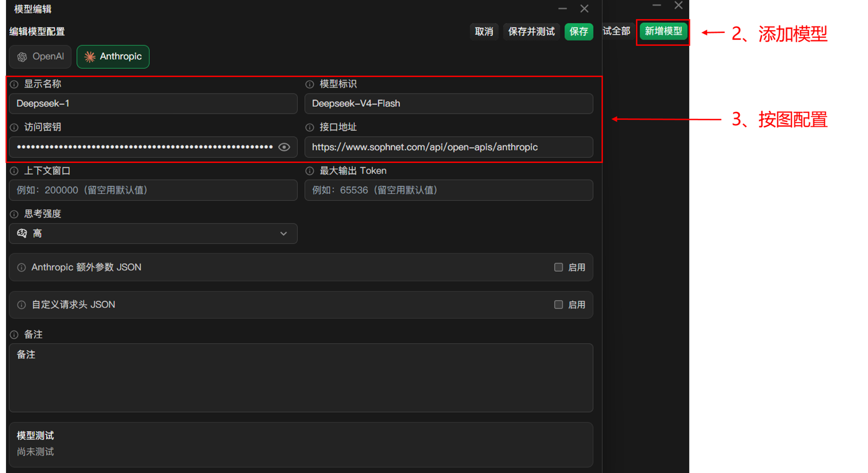The width and height of the screenshot is (868, 473).
Task: Click the info icon beside 自定义请求头 JSON
Action: coord(22,305)
